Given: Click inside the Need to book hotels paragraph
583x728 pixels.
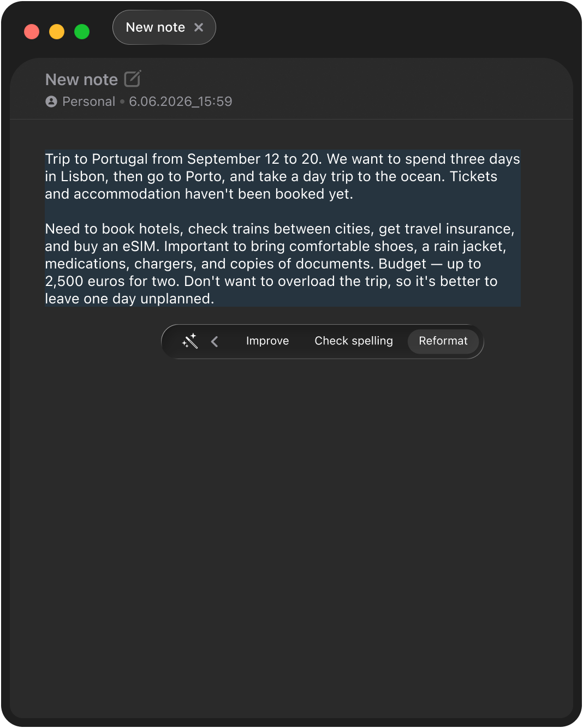Looking at the screenshot, I should (282, 264).
